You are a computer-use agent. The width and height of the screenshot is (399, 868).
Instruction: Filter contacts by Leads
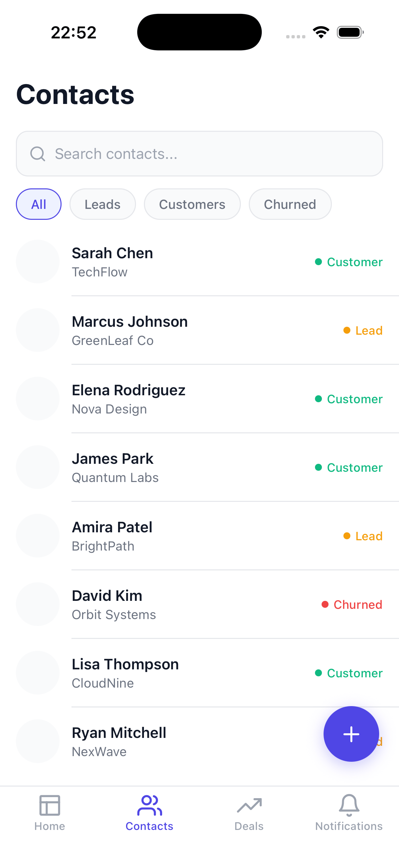[x=103, y=204]
